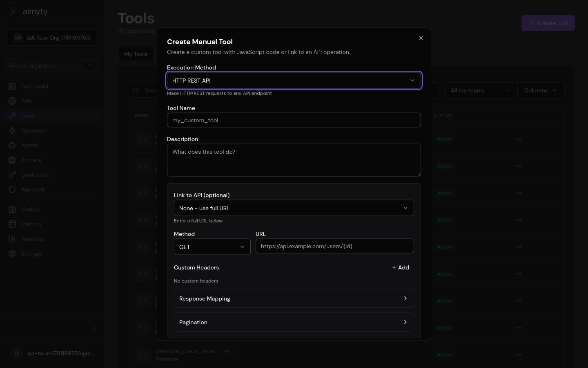Open petstore_place_order tool link

pos(186,351)
